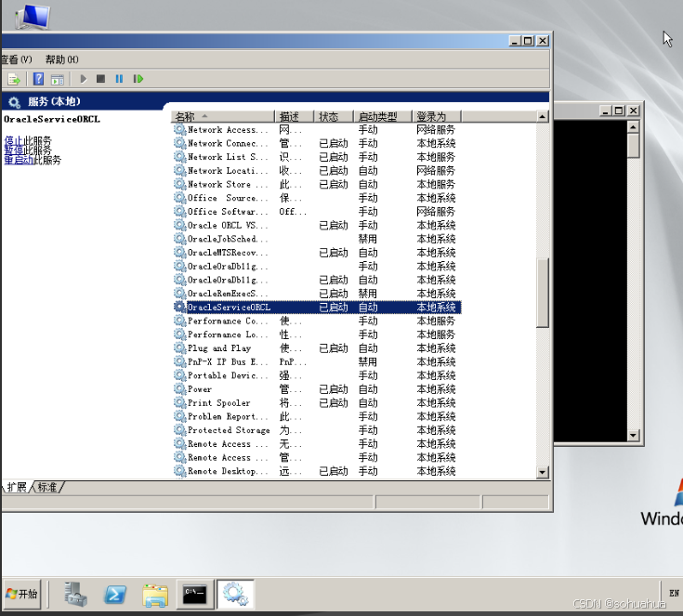The width and height of the screenshot is (683, 616).
Task: Open the 帮助(H) menu
Action: click(x=62, y=59)
